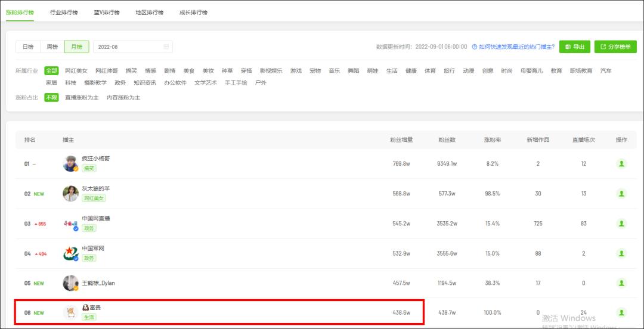
Task: Open 疯狂小杨哥 avatar thumbnail
Action: (x=70, y=163)
